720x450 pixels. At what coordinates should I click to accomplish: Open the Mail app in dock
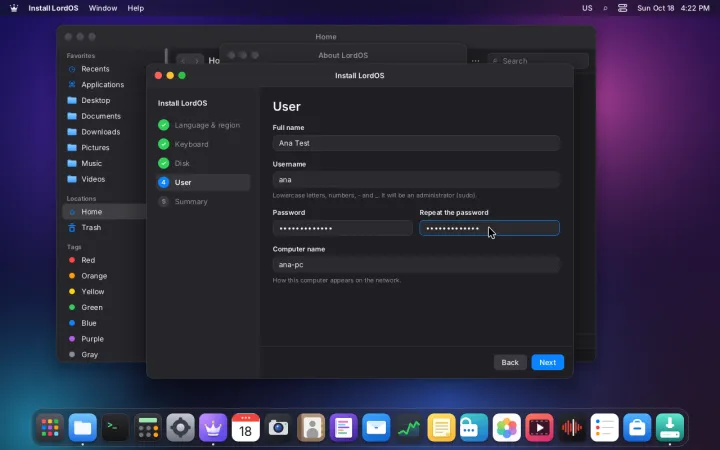[376, 428]
